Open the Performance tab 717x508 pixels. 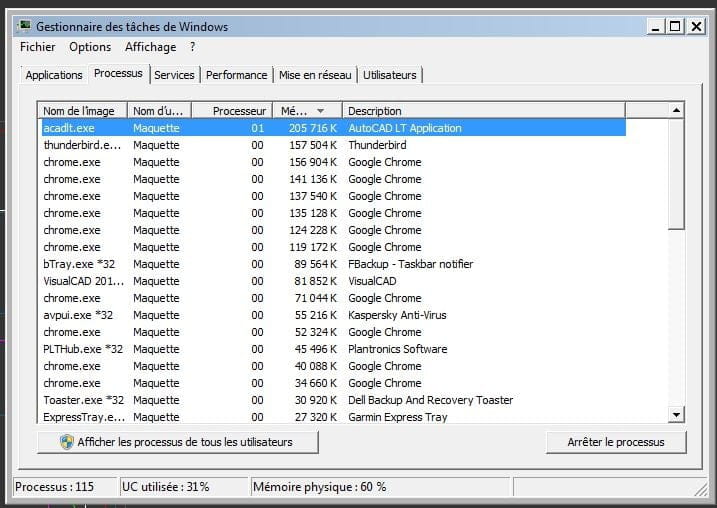coord(236,75)
